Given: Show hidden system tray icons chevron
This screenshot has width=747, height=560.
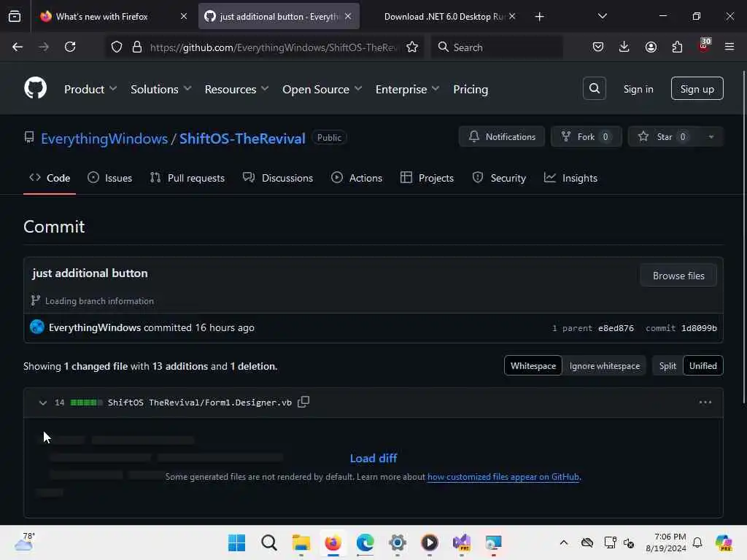Looking at the screenshot, I should click(564, 542).
